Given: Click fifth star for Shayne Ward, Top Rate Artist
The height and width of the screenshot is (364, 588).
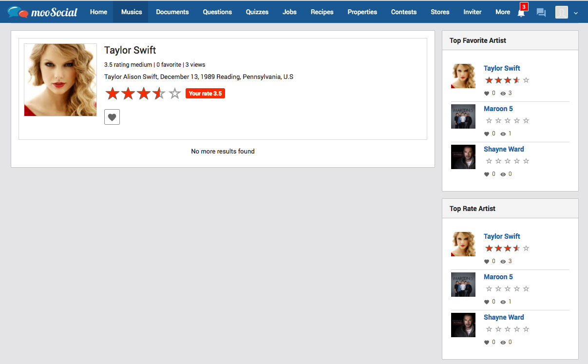Looking at the screenshot, I should point(526,329).
